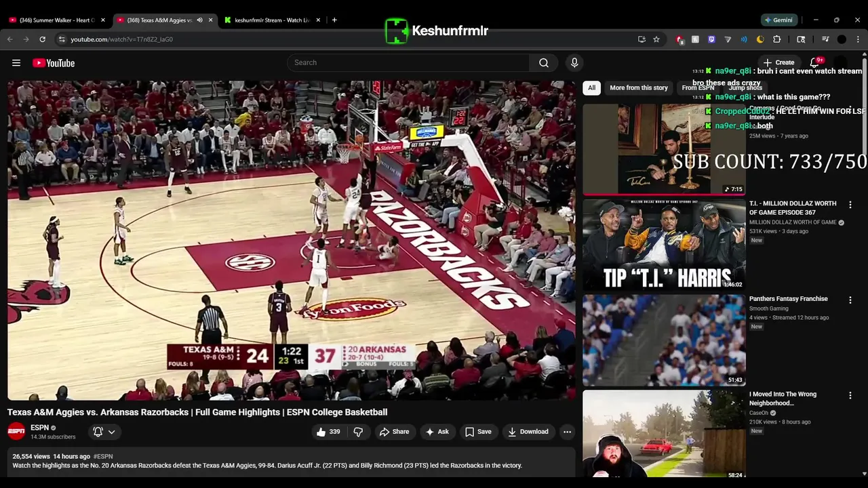
Task: Focus the YouTube search field
Action: (408, 62)
